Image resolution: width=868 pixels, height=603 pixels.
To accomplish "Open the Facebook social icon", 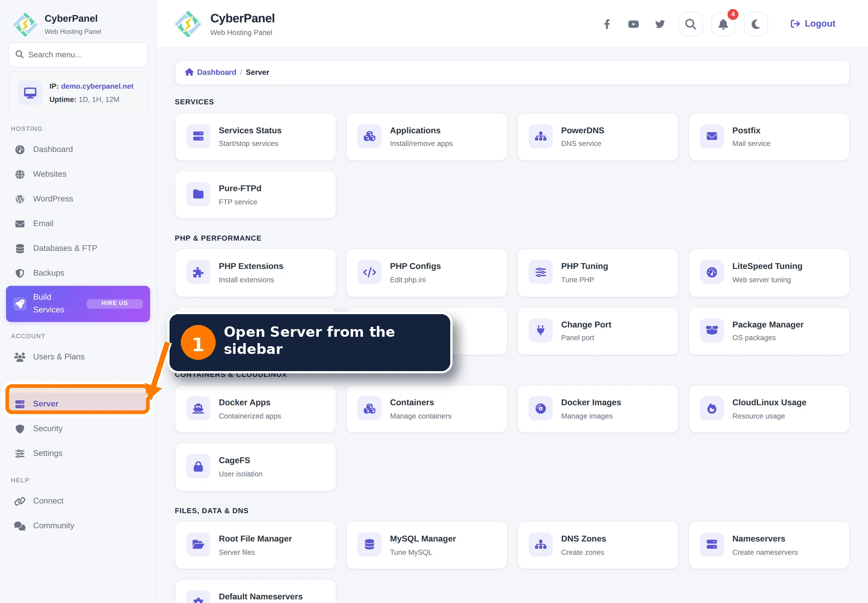I will [607, 24].
